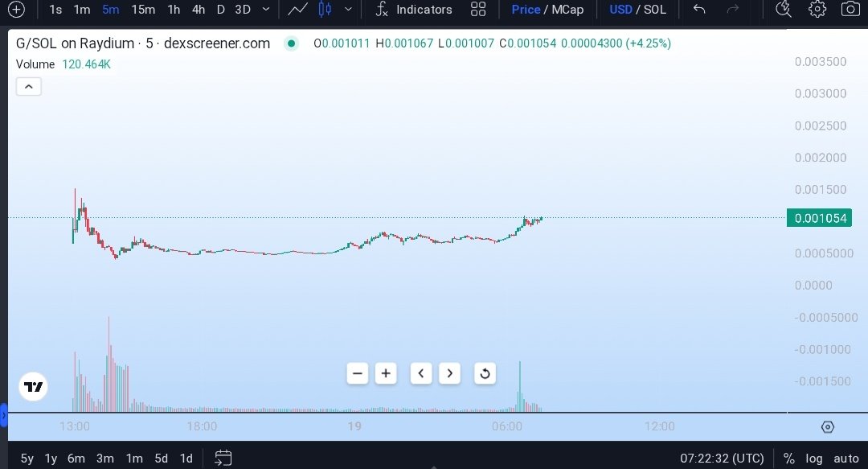The image size is (868, 469).
Task: Click the green market status dot
Action: click(x=291, y=43)
